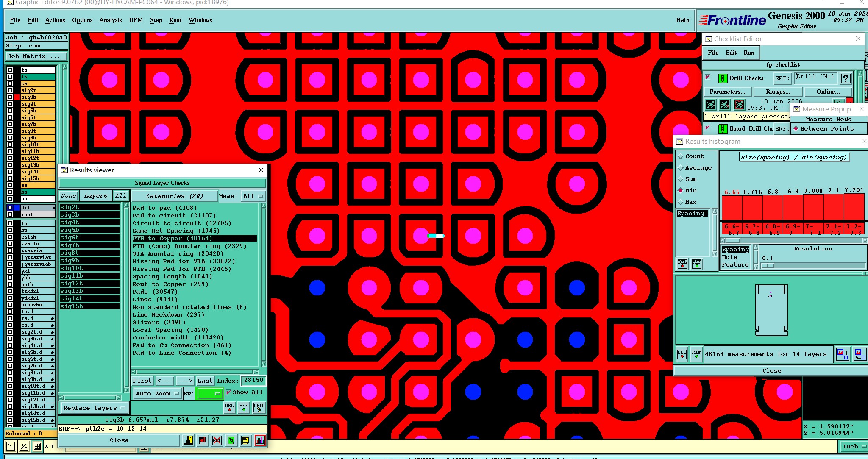The width and height of the screenshot is (868, 459).
Task: Open the Replace layers dropdown
Action: 94,408
